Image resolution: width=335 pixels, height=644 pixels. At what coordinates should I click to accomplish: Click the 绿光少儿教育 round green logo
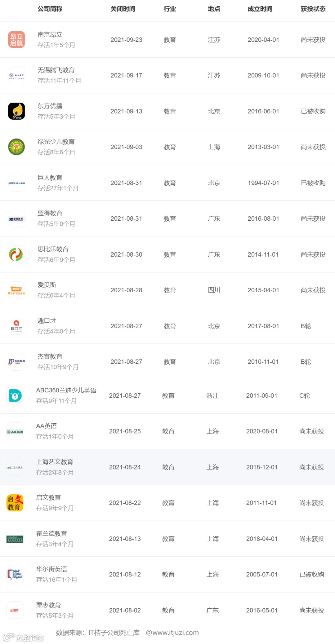[x=16, y=147]
